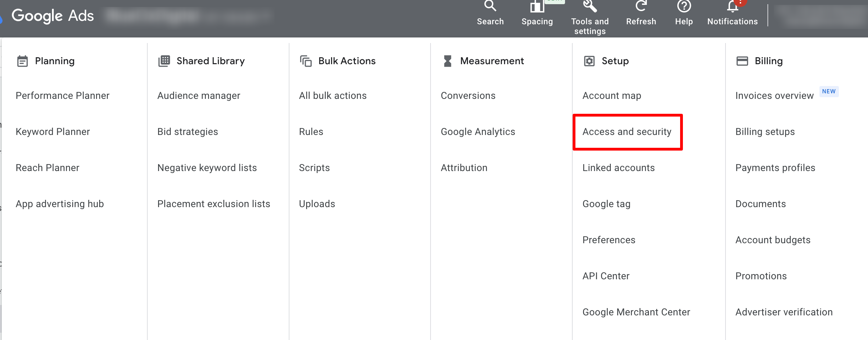Open Uploads under Bulk Actions
Image resolution: width=868 pixels, height=340 pixels.
pyautogui.click(x=317, y=204)
